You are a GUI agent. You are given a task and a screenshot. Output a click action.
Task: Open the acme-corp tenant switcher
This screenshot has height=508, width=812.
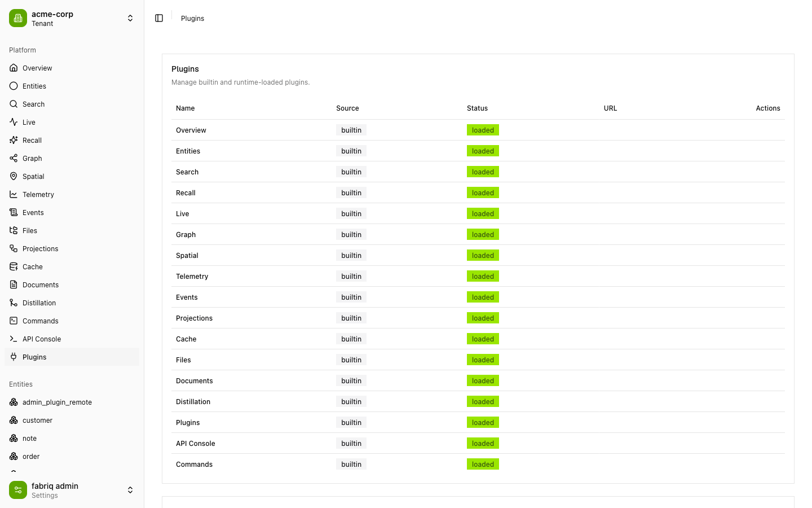pos(72,18)
